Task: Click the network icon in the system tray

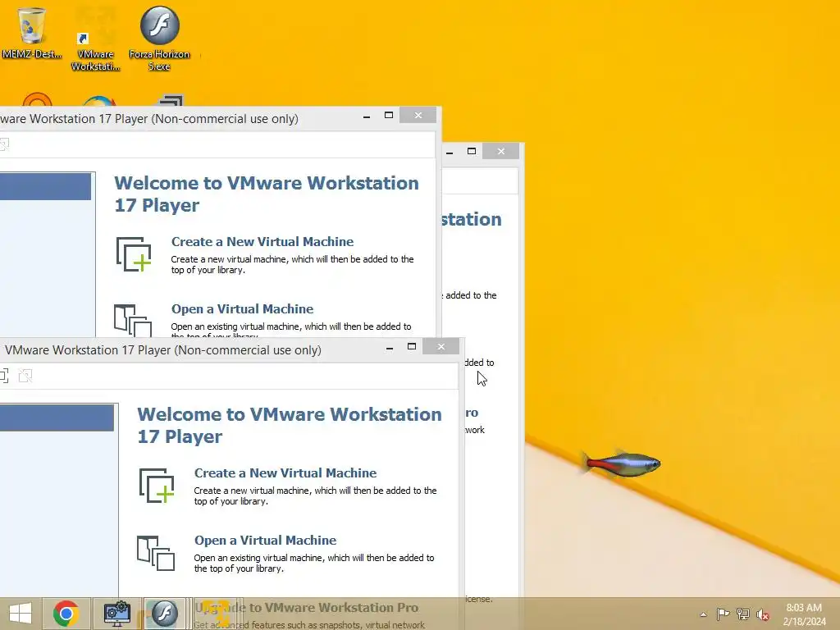Action: 743,614
